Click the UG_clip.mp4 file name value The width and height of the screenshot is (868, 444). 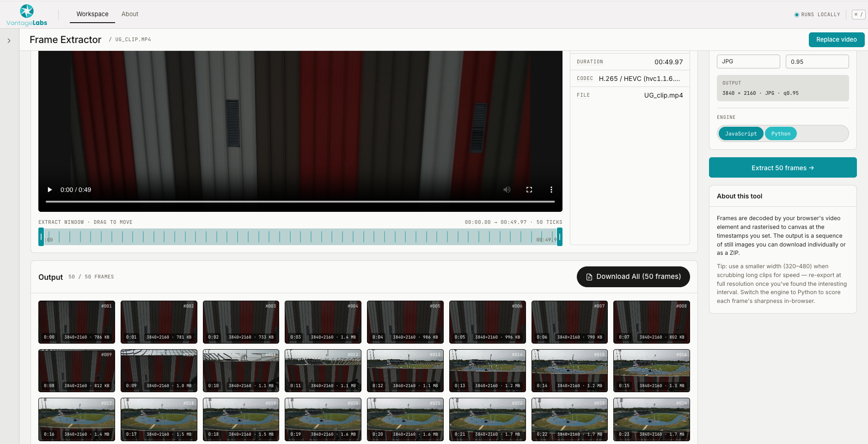point(663,95)
